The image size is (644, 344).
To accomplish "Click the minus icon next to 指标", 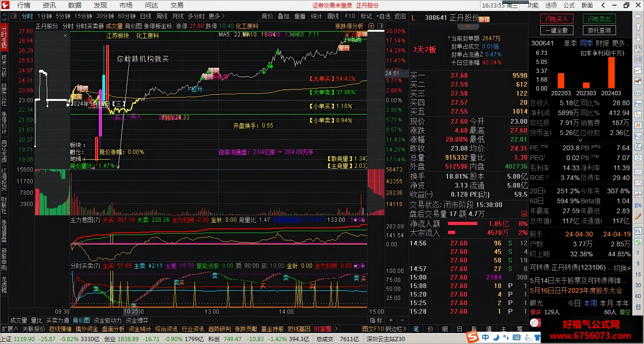I will (x=402, y=320).
